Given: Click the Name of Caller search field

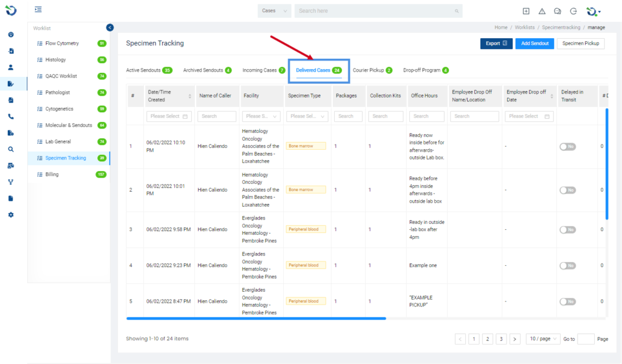Looking at the screenshot, I should point(217,116).
